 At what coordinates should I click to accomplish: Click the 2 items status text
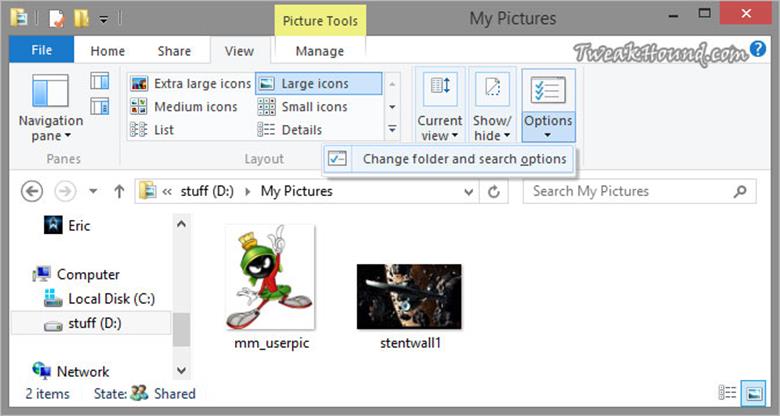[x=48, y=394]
